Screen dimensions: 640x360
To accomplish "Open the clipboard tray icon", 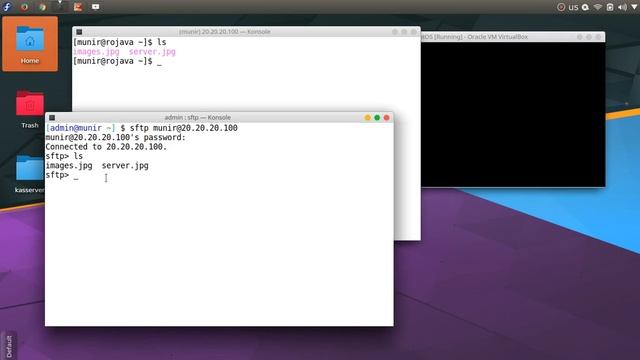I will 610,7.
